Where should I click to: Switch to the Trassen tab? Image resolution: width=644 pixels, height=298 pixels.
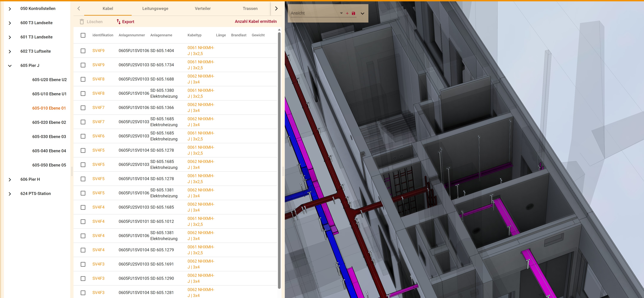250,8
